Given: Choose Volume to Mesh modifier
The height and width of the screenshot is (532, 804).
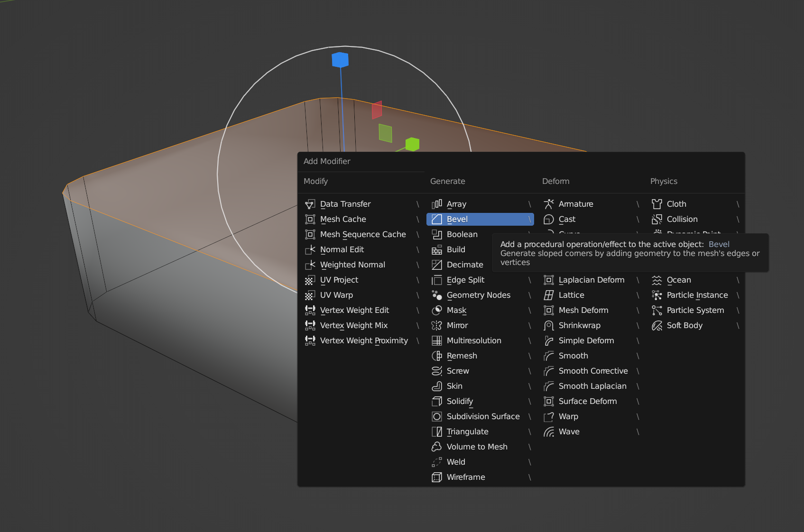Looking at the screenshot, I should (480, 447).
